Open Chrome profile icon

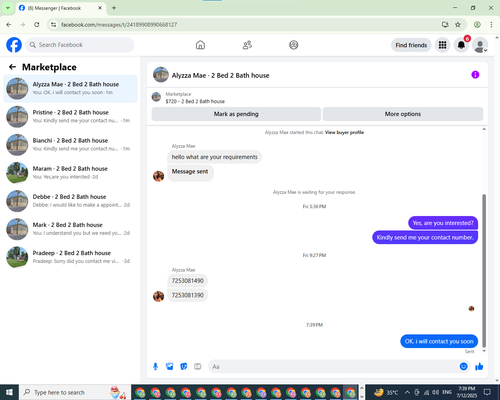(x=477, y=25)
